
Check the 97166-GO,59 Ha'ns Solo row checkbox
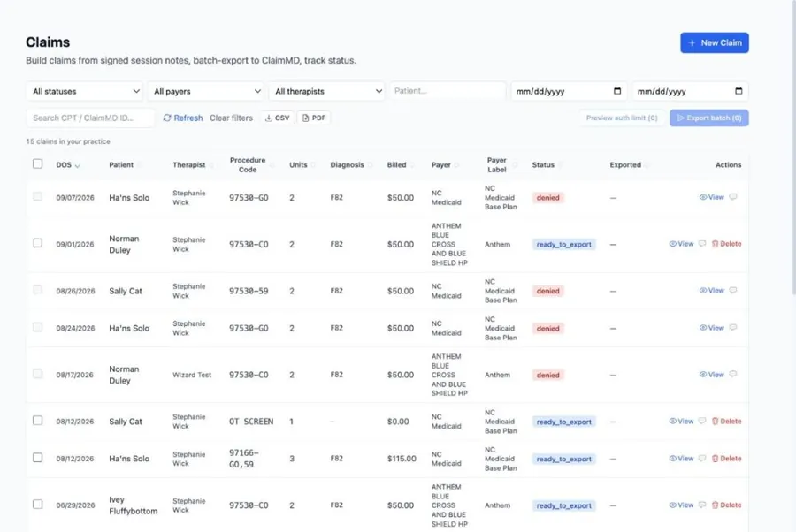(37, 458)
